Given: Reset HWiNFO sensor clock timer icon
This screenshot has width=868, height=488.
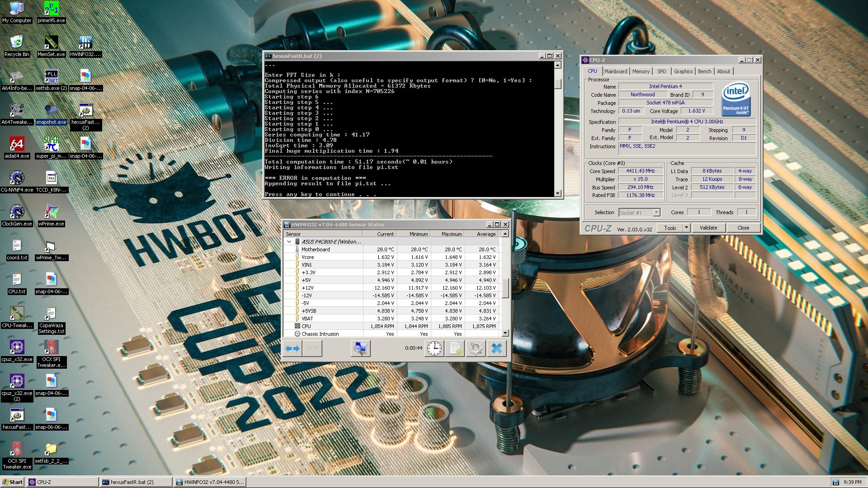Looking at the screenshot, I should [434, 348].
